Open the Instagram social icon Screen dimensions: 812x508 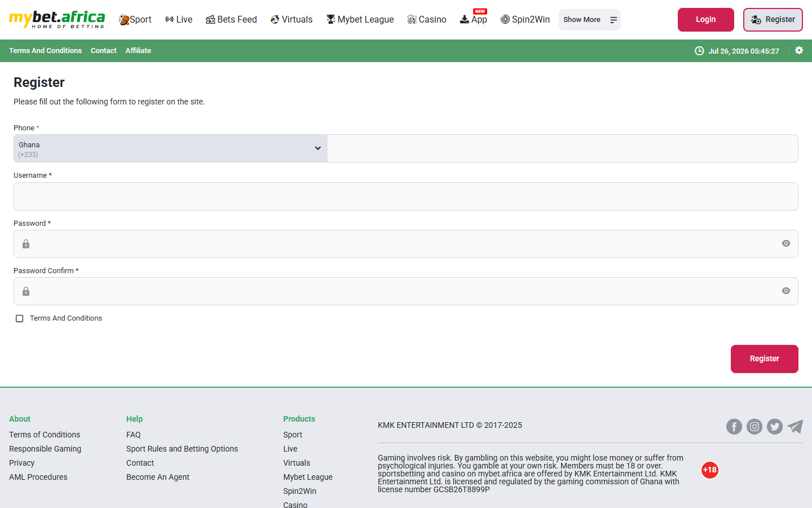click(x=754, y=427)
